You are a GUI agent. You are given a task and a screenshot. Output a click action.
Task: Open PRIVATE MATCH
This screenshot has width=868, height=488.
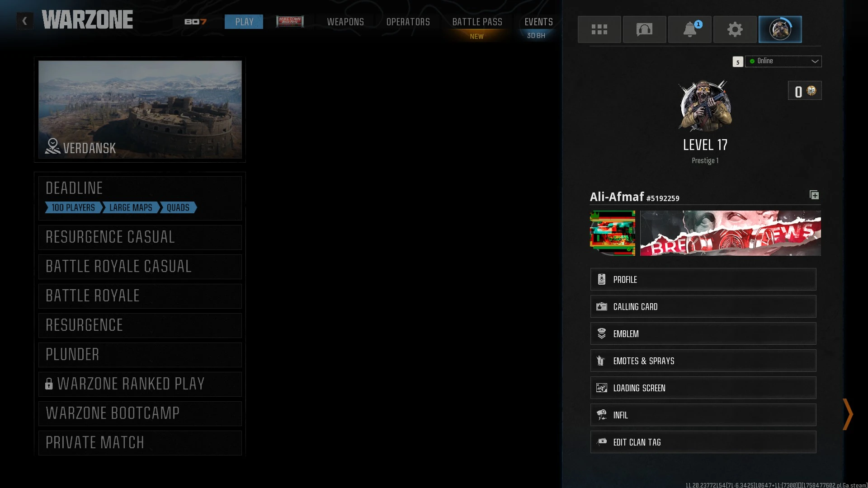[140, 443]
